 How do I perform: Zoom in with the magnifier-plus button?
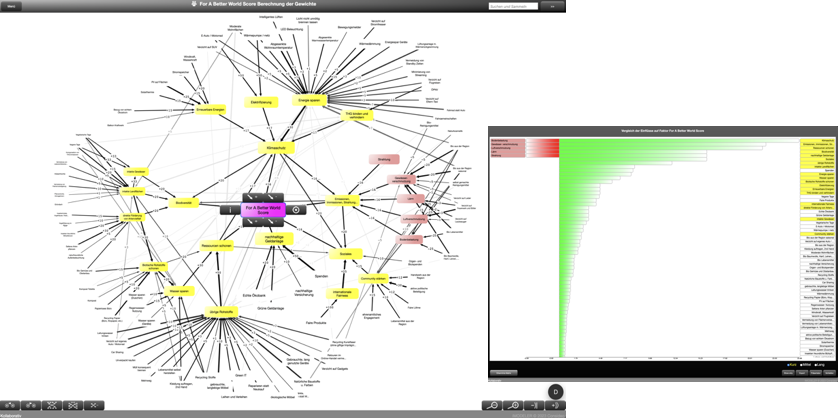tap(513, 405)
